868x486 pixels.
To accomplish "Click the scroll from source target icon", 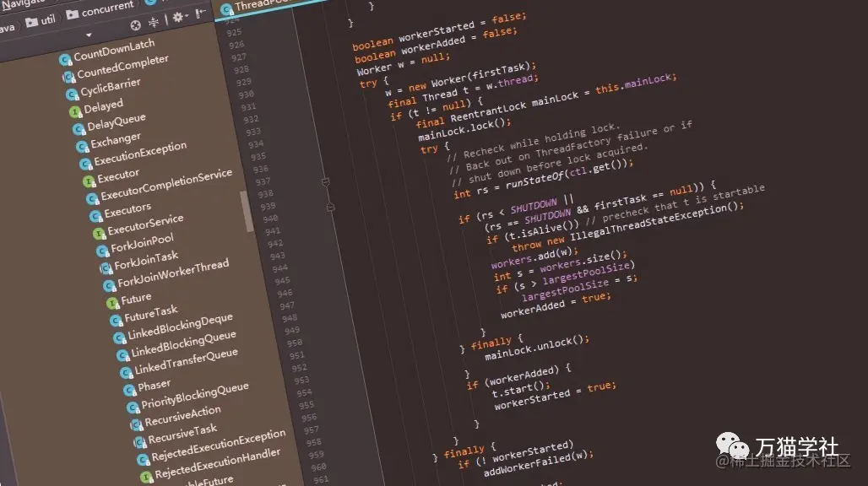I will [136, 24].
